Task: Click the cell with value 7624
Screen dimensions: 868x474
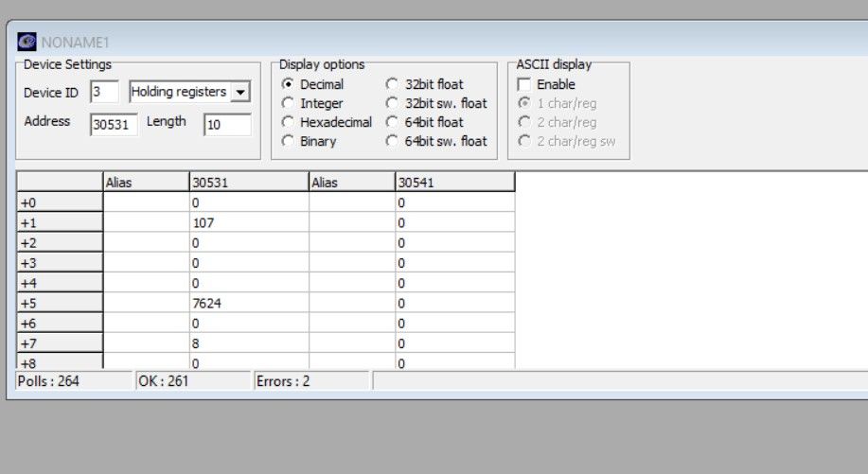Action: (249, 303)
